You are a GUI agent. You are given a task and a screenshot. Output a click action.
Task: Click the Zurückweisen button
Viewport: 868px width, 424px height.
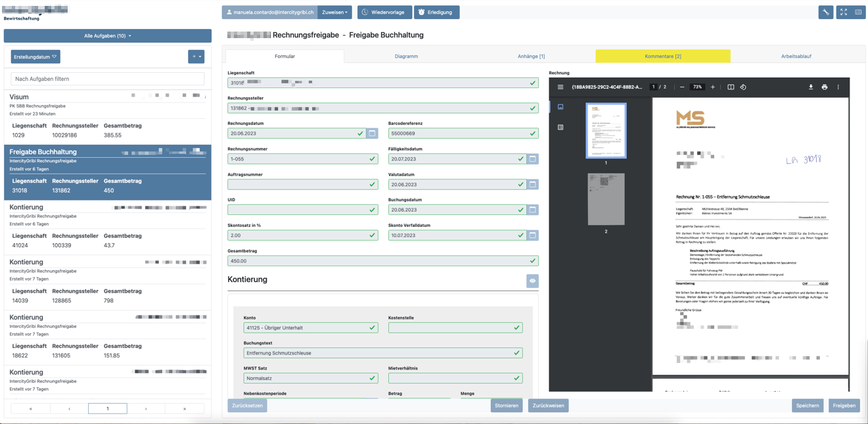tap(548, 406)
